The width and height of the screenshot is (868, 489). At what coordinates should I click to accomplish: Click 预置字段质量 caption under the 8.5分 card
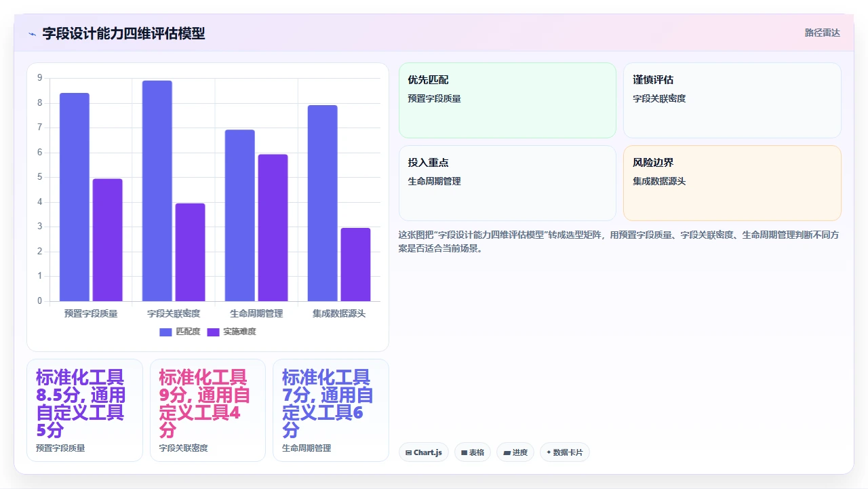[x=60, y=448]
